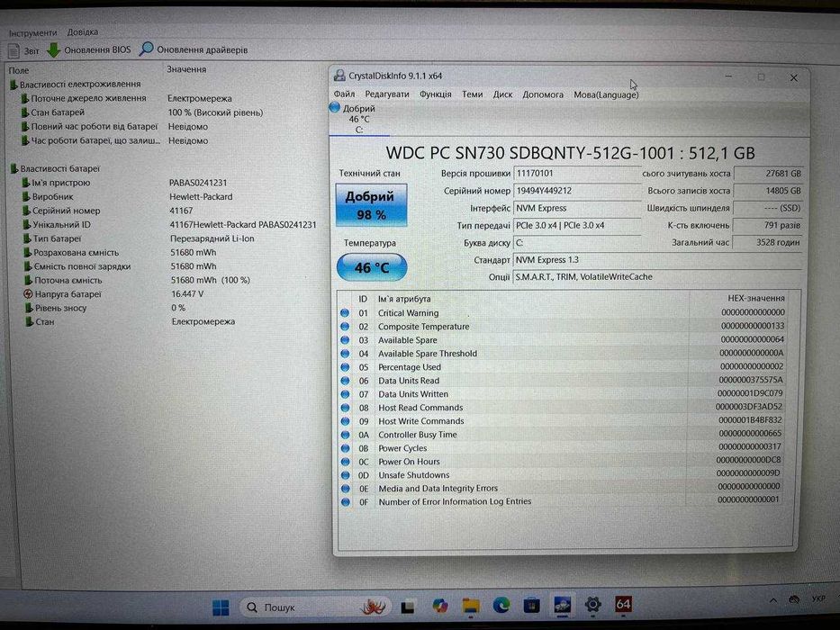The height and width of the screenshot is (630, 840).
Task: Open Microsoft Edge from the taskbar
Action: click(501, 606)
